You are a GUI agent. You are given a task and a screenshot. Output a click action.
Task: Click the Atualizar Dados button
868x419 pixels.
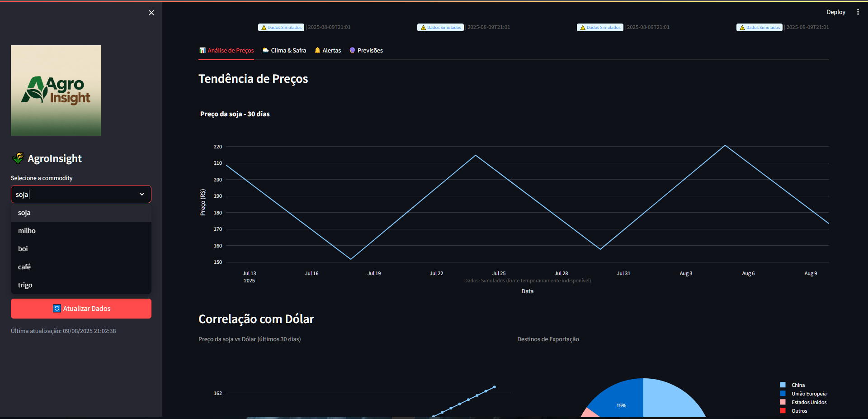(x=81, y=309)
